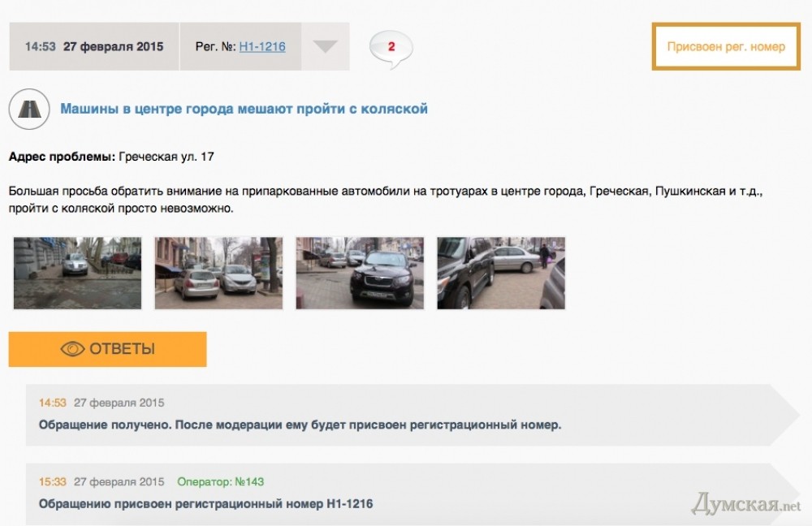Select the 'Обращение получено' response entry
Image resolution: width=812 pixels, height=526 pixels.
412,416
